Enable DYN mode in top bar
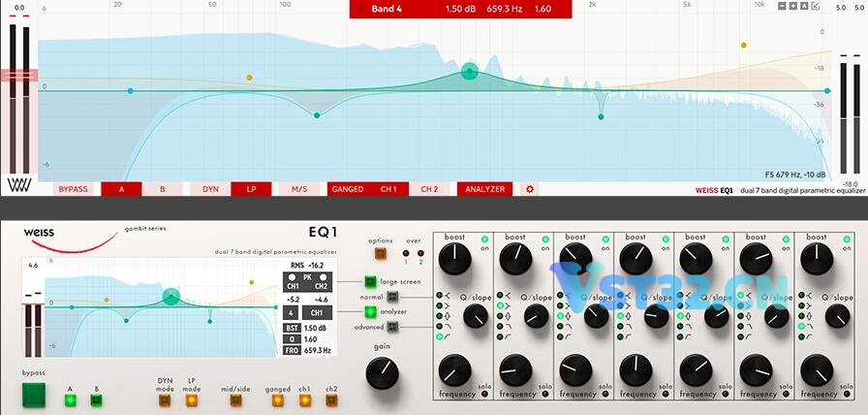This screenshot has width=868, height=415. (x=210, y=189)
